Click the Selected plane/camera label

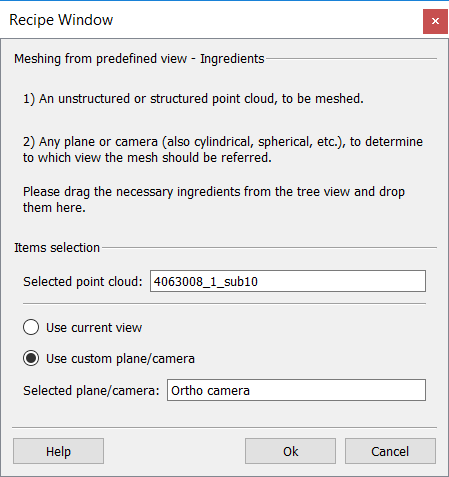point(91,390)
